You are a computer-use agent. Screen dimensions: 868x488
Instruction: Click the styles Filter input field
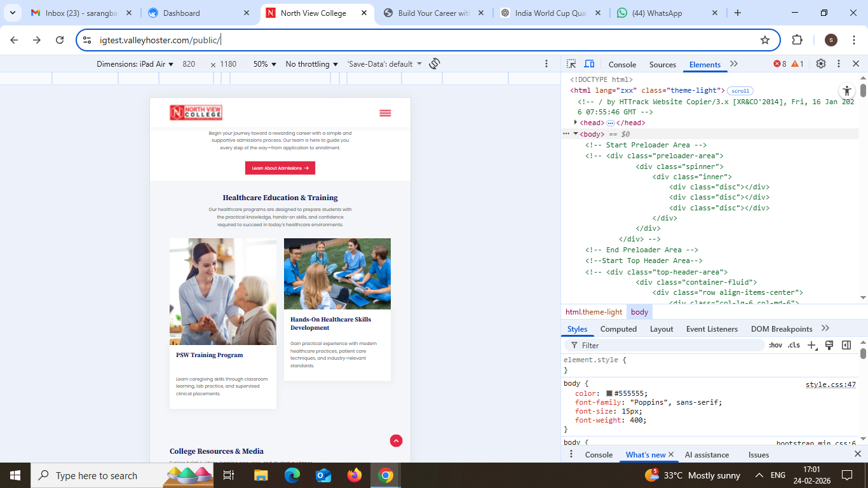[x=664, y=345]
